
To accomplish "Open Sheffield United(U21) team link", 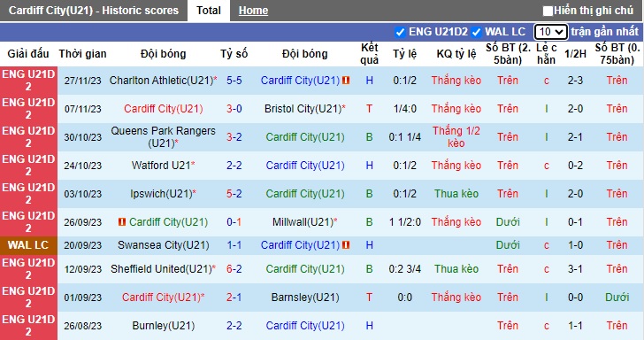I will point(161,269).
